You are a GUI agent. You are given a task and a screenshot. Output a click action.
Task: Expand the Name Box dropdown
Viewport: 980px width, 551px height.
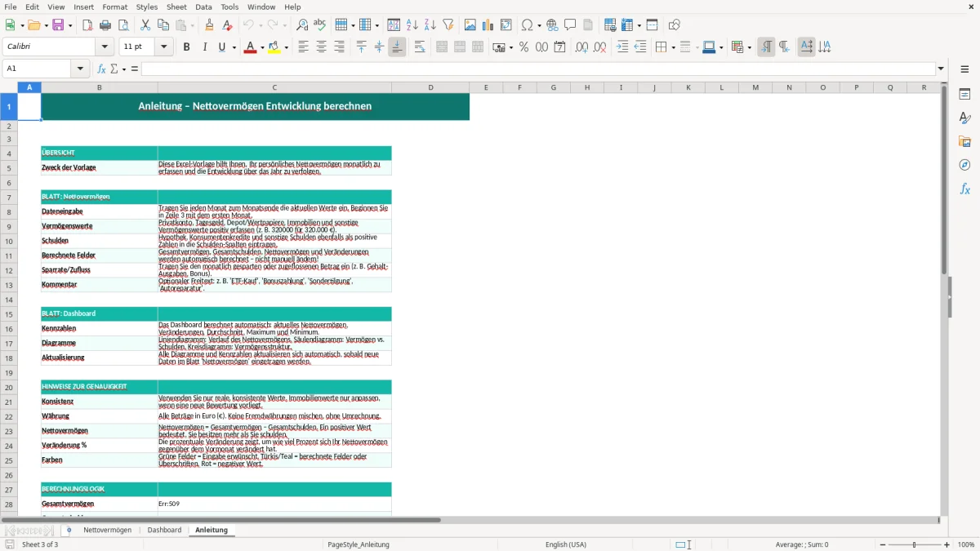(x=81, y=69)
